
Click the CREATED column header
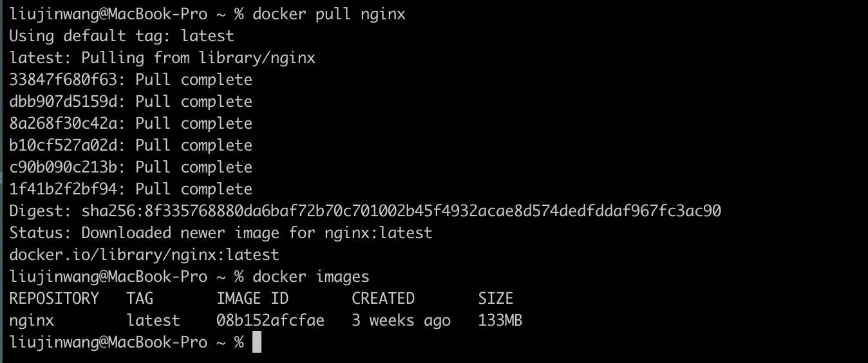pos(383,298)
